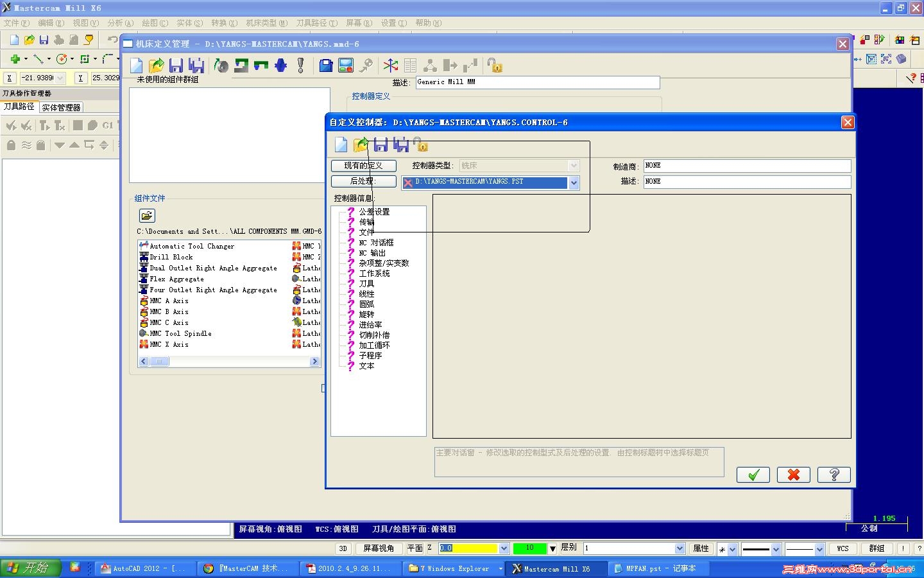Open the post processor path dropdown
924x578 pixels.
pos(574,182)
